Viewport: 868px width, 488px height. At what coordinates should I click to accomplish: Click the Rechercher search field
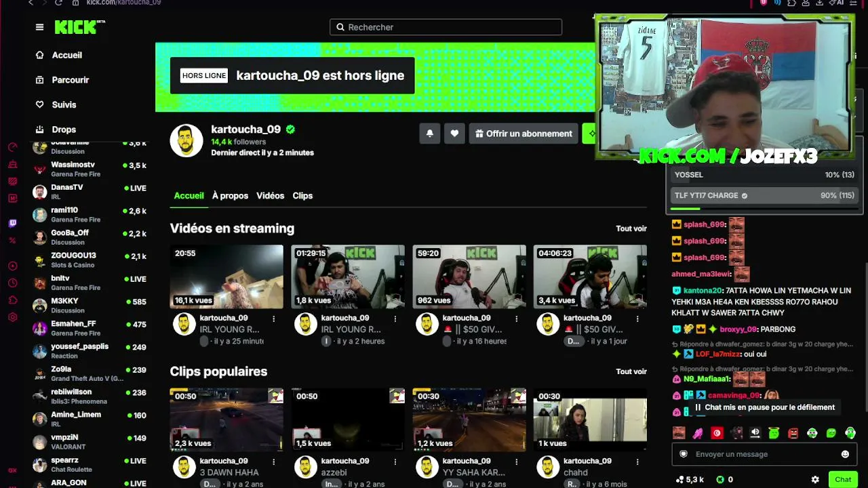[446, 27]
